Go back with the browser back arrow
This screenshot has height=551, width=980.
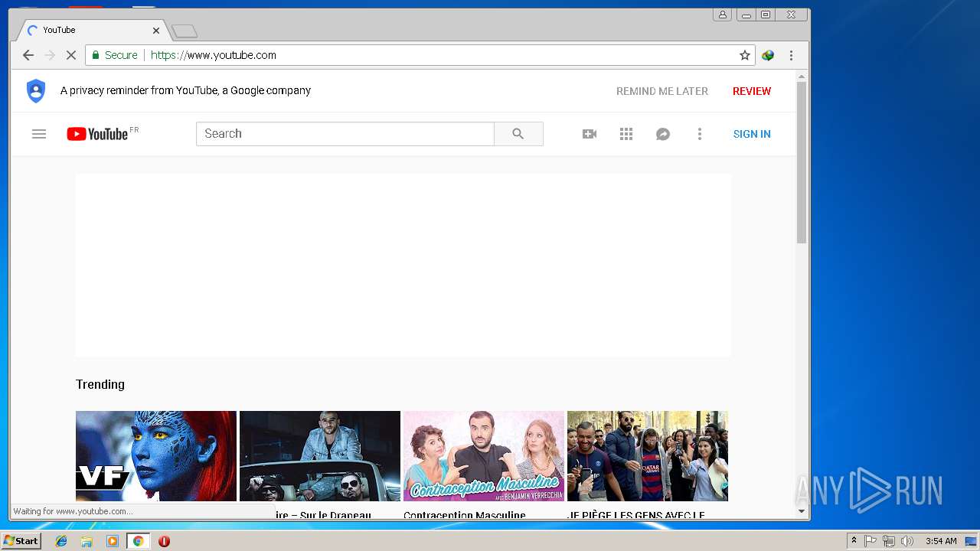[28, 55]
